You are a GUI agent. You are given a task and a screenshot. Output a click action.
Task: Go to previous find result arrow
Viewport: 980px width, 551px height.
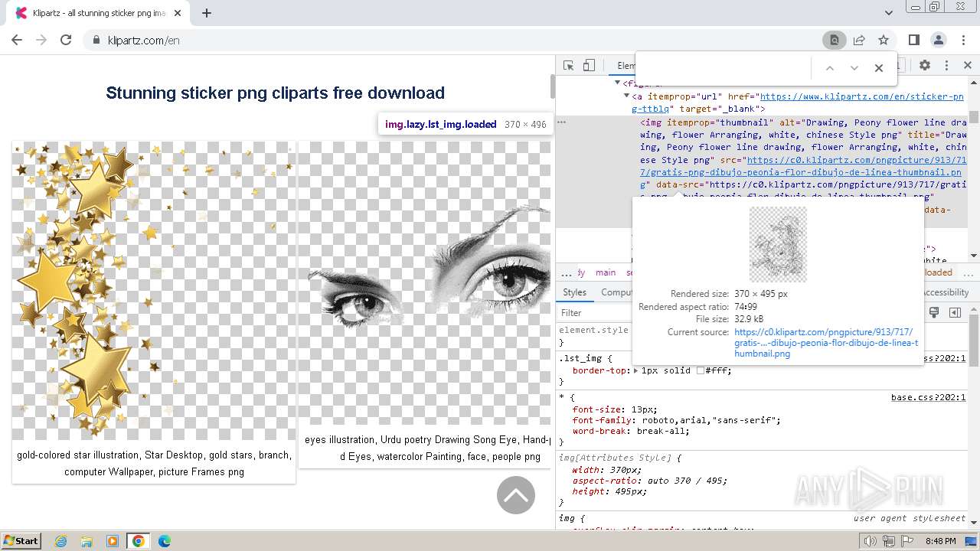click(829, 68)
